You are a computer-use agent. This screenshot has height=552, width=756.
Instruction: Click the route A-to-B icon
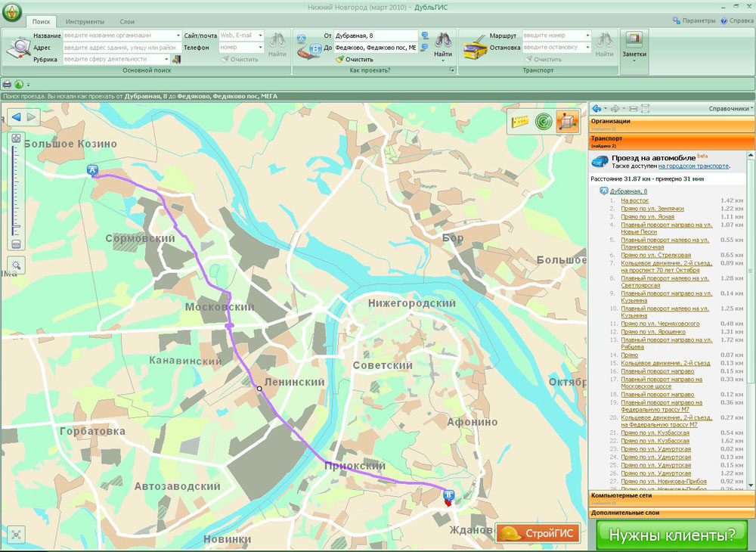308,48
